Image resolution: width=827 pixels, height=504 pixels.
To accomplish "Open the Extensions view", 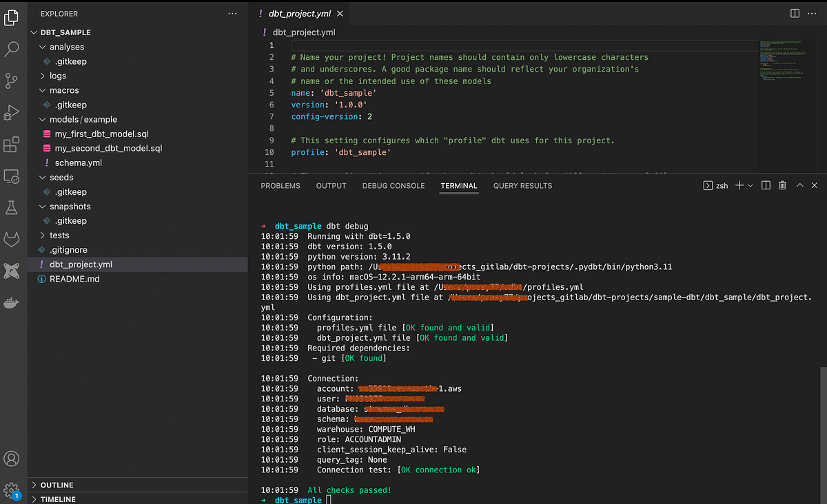I will [11, 145].
